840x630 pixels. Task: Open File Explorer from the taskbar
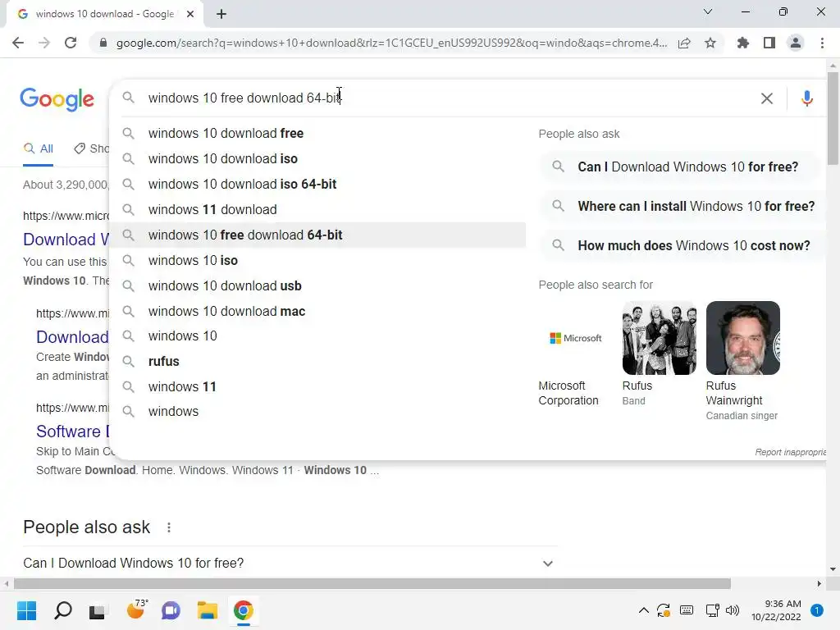208,610
